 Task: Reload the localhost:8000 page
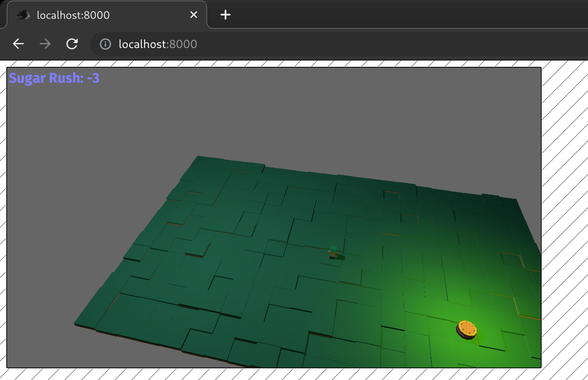coord(72,44)
